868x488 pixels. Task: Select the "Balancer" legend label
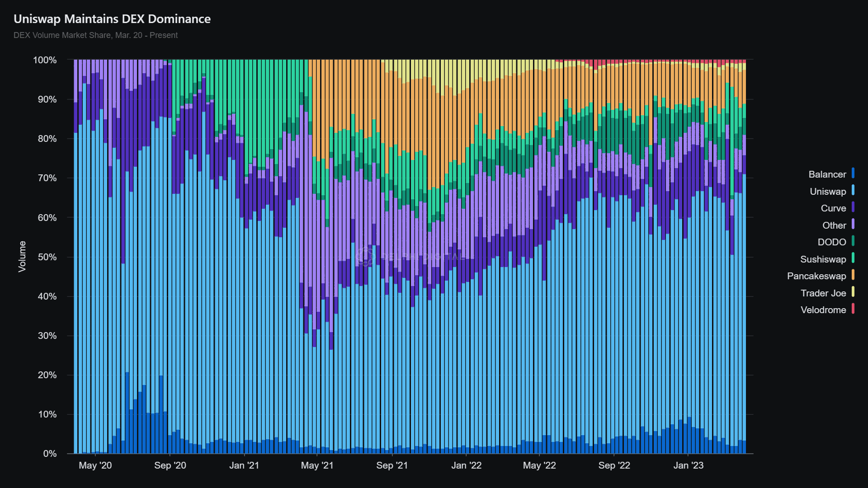pyautogui.click(x=827, y=174)
